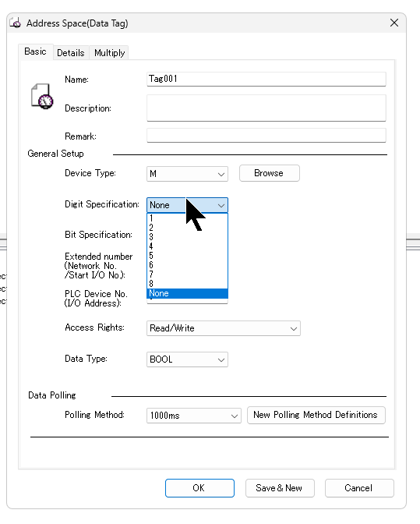The image size is (420, 524).
Task: Click the Remark input field
Action: [266, 136]
